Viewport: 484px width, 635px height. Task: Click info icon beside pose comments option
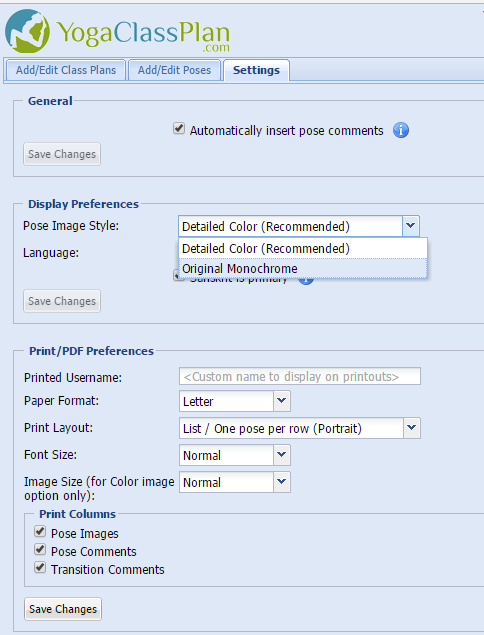click(401, 130)
